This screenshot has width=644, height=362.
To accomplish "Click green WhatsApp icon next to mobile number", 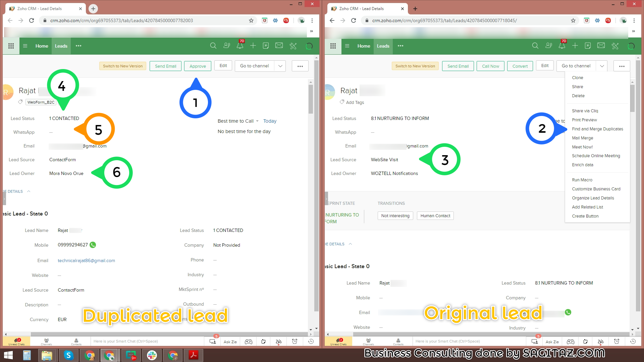I will tap(93, 245).
